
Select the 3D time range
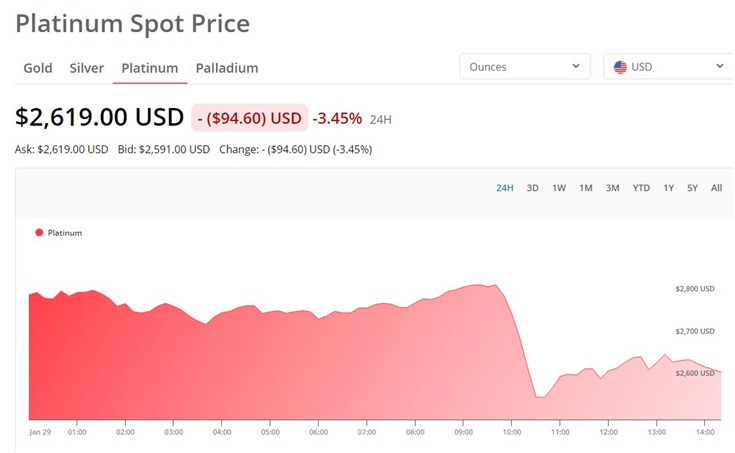point(533,188)
